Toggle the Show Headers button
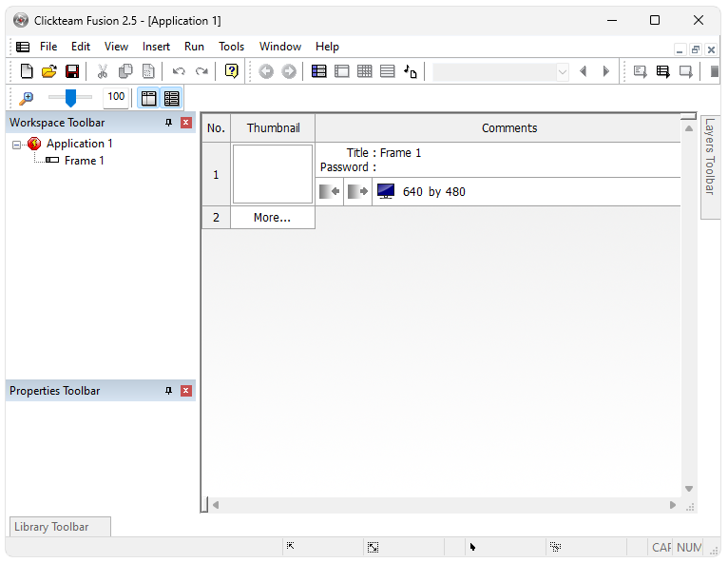 tap(148, 98)
